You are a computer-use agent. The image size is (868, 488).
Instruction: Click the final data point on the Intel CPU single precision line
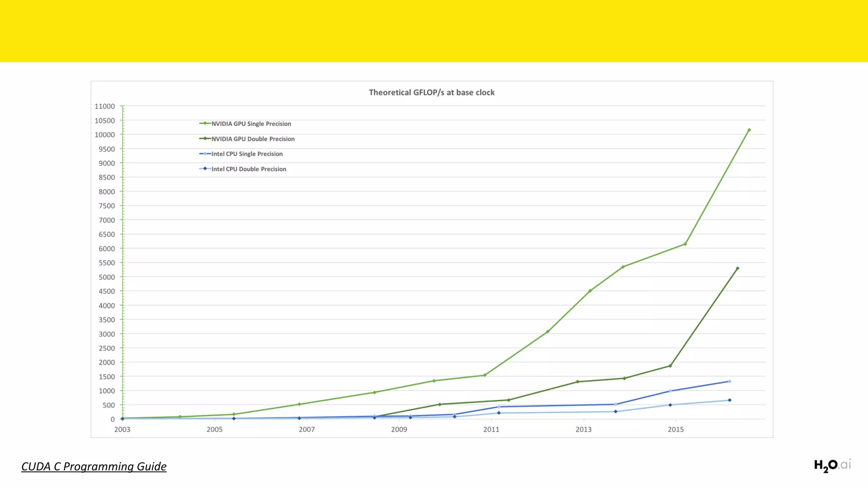click(x=729, y=381)
